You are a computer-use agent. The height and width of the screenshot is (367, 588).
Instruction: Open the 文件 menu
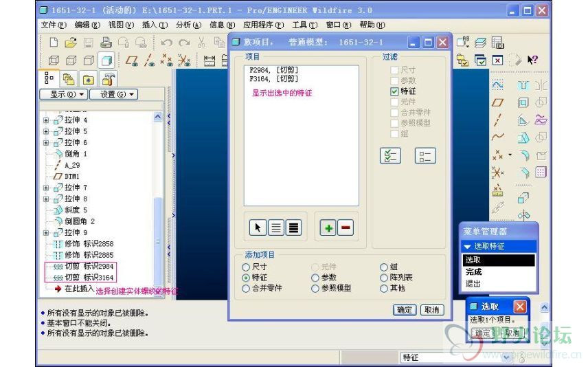[x=54, y=25]
